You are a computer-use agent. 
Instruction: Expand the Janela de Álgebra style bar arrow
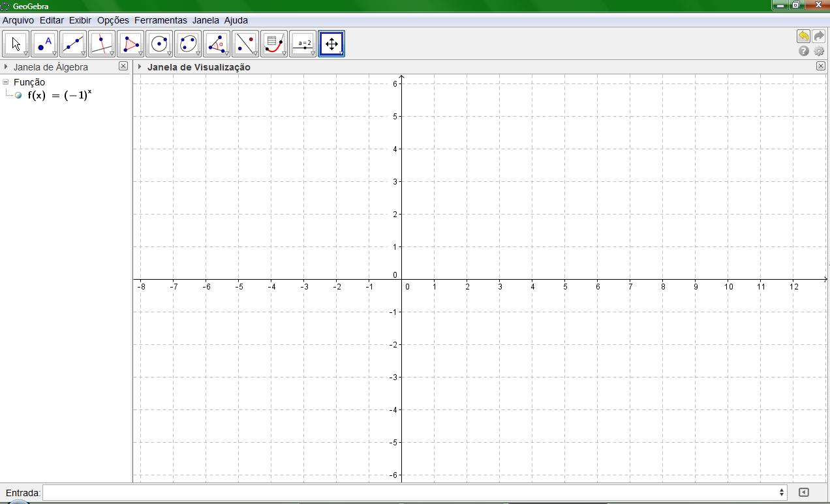(6, 67)
